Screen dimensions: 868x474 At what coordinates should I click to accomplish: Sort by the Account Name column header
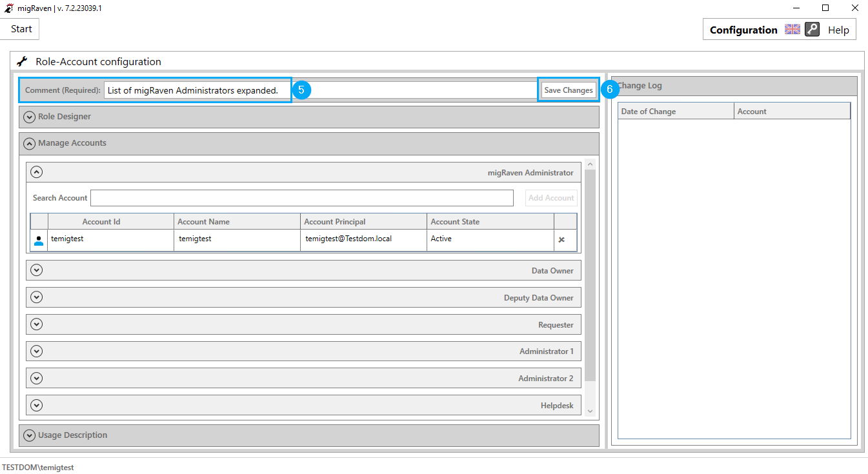(x=237, y=222)
